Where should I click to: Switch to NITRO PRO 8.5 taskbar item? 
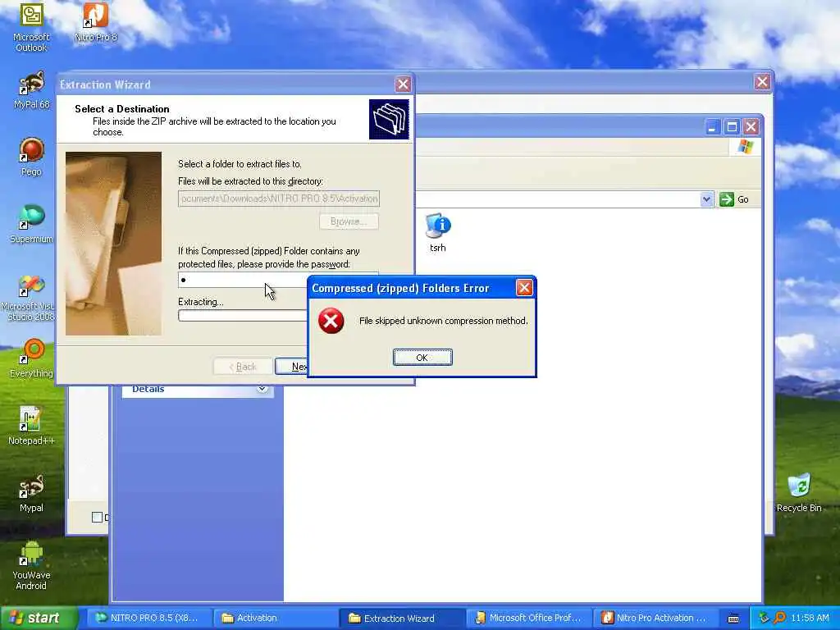148,618
